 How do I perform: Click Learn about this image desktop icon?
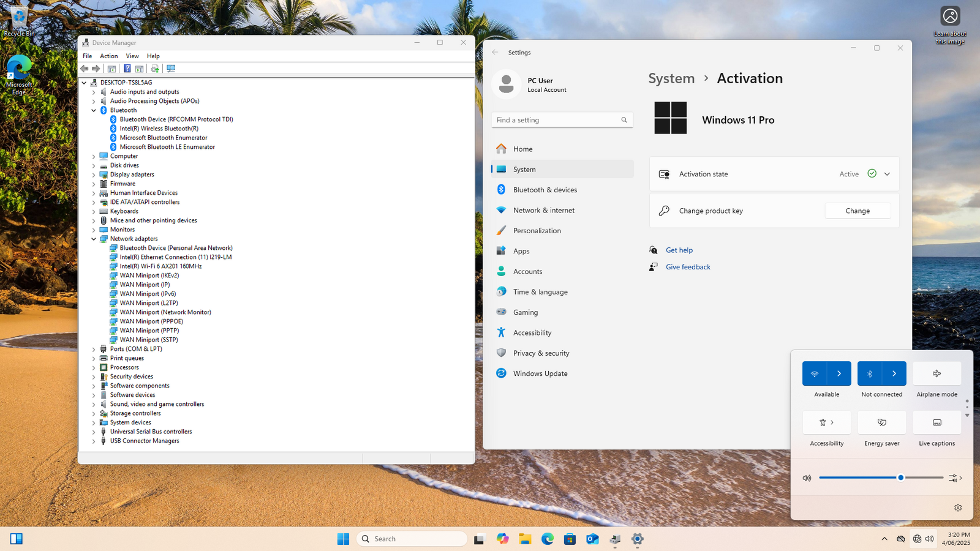pos(950,26)
